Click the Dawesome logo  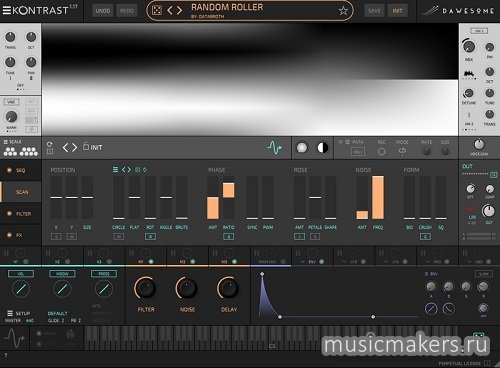coord(458,11)
